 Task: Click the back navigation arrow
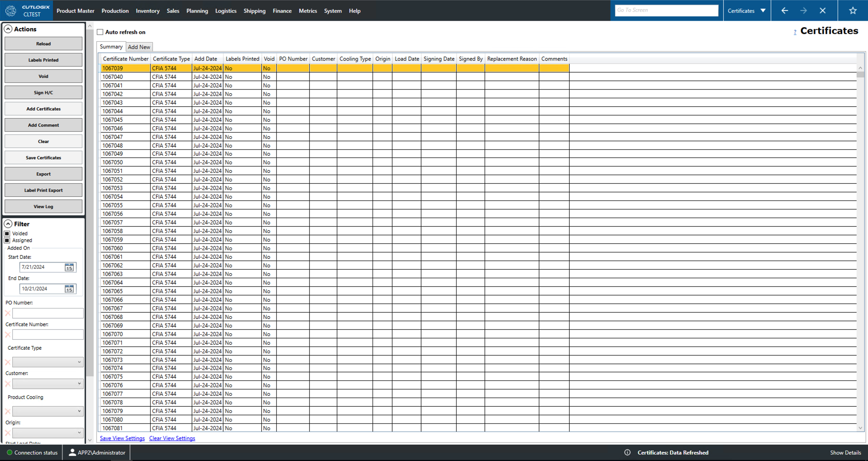(785, 10)
